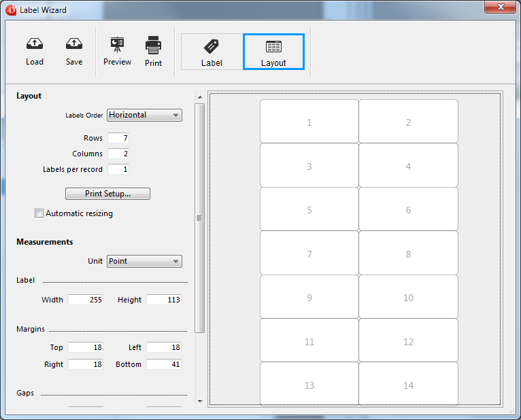Expand the Unit dropdown
521x420 pixels.
144,261
